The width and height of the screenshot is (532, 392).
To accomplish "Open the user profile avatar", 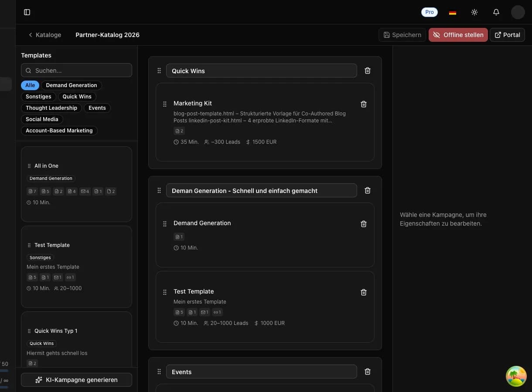I will point(518,12).
